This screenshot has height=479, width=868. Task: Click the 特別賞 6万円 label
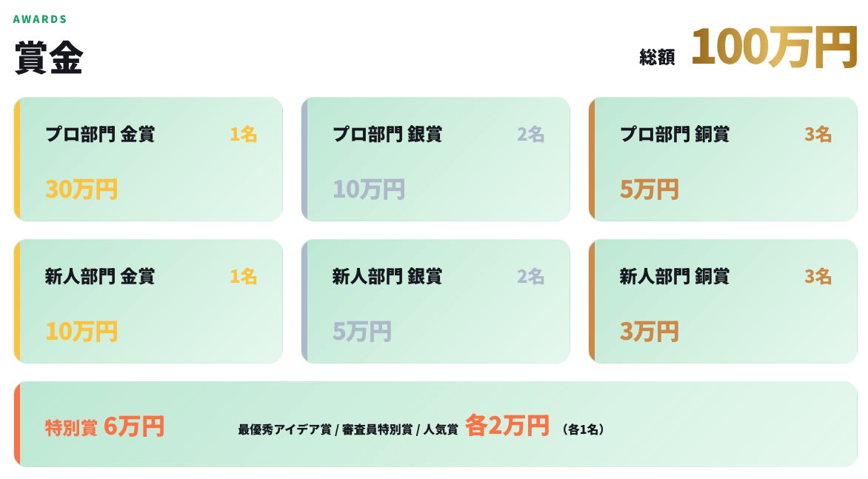click(104, 427)
